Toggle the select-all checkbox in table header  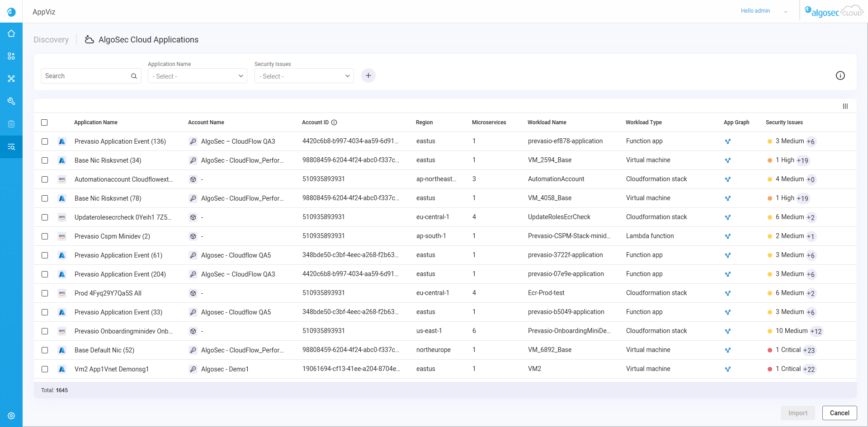coord(44,122)
